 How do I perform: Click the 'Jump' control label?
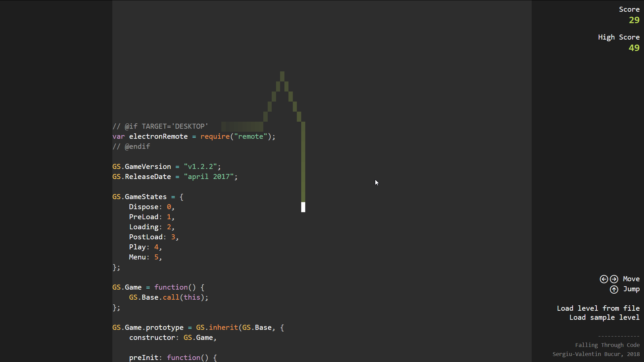631,289
